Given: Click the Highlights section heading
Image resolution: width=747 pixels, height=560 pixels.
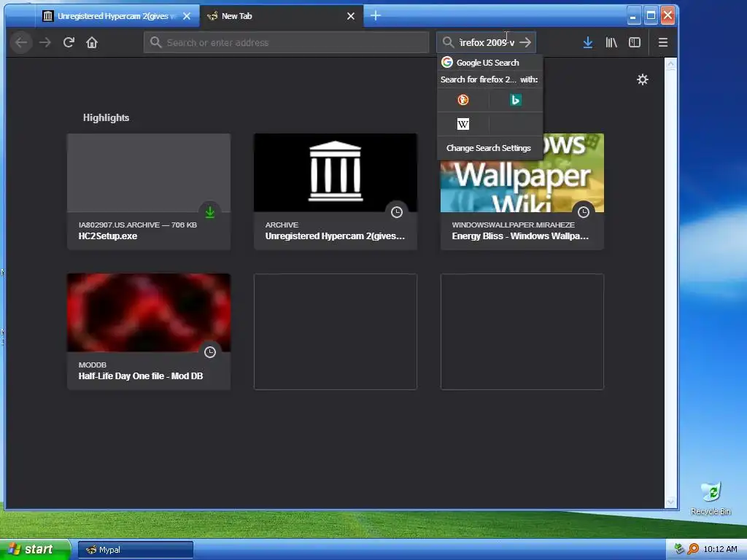Looking at the screenshot, I should [107, 117].
